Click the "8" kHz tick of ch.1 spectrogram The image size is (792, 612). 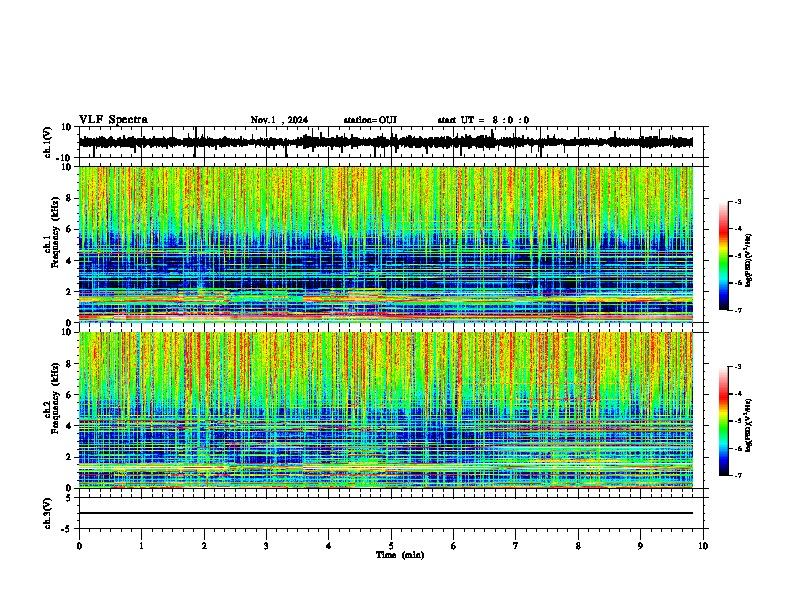click(70, 198)
